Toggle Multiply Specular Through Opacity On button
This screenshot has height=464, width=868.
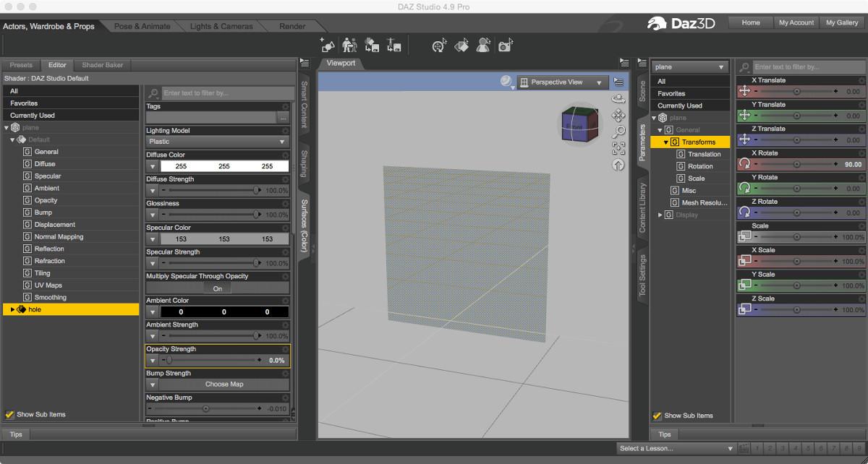[218, 288]
